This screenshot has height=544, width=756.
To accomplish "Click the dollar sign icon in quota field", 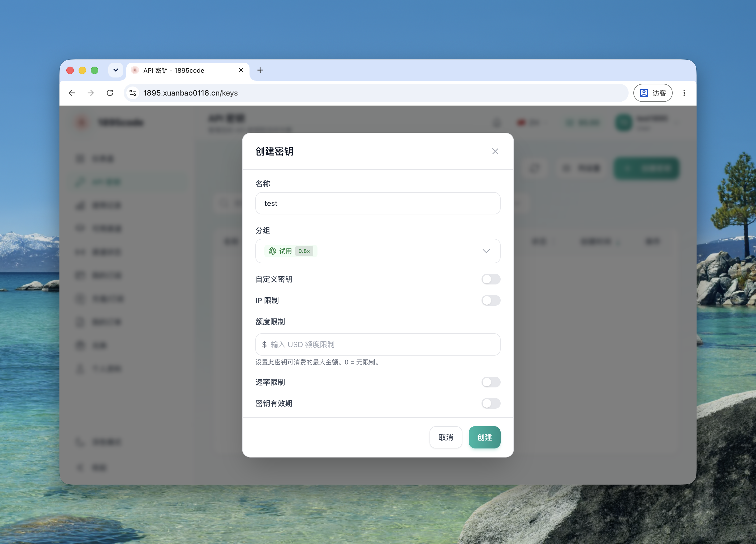I will (264, 344).
